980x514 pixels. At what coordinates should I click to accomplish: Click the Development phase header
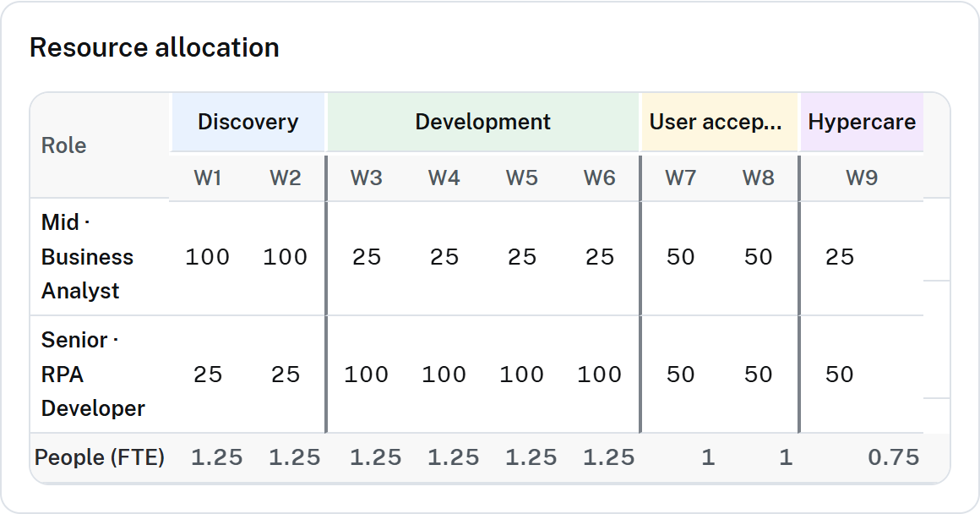pos(483,122)
